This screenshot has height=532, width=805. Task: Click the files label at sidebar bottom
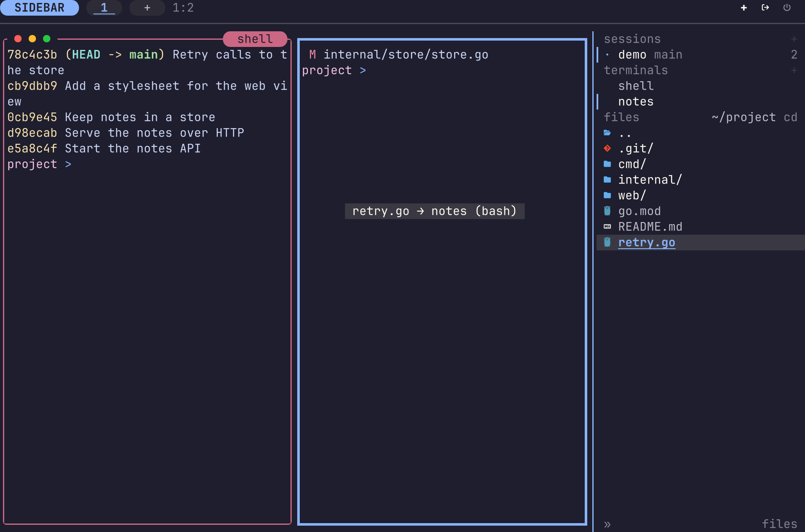click(779, 524)
